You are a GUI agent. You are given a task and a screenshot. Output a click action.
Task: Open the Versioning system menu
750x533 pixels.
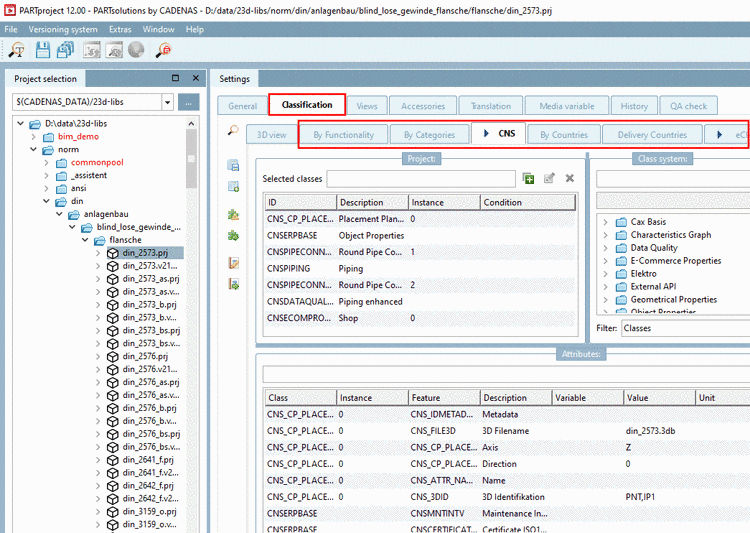click(x=63, y=29)
